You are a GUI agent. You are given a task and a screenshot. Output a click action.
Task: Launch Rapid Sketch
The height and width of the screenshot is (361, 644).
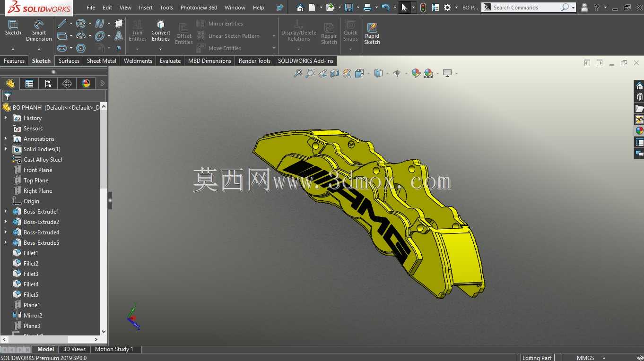[372, 33]
